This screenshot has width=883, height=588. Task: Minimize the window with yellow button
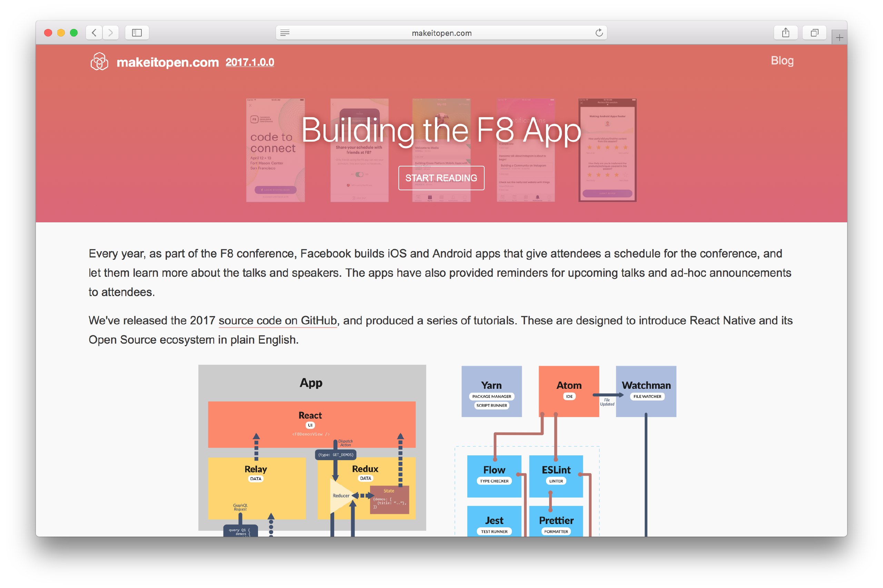61,33
